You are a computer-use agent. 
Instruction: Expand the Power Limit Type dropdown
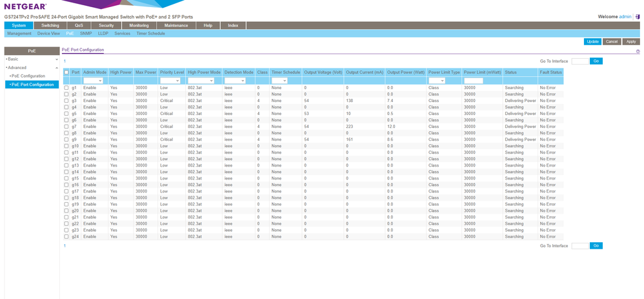[438, 80]
